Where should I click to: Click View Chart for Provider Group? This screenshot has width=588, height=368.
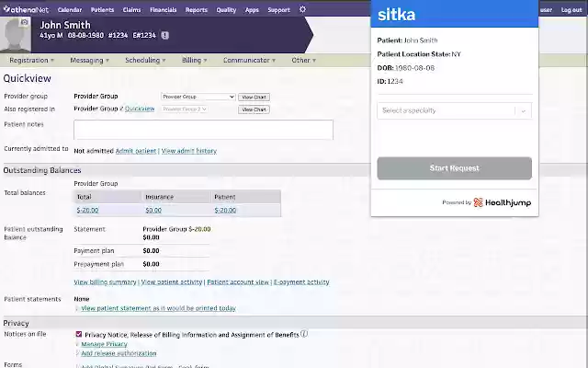254,97
